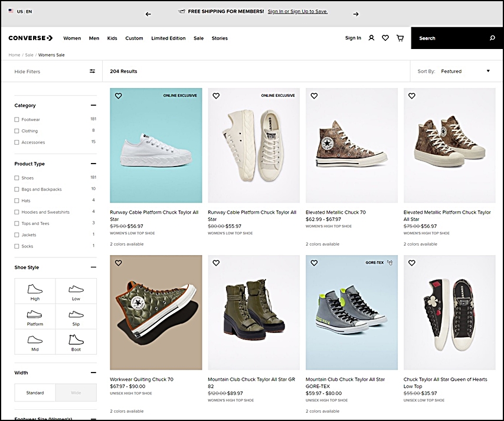Open the shopping cart icon
The height and width of the screenshot is (421, 504).
tap(400, 38)
